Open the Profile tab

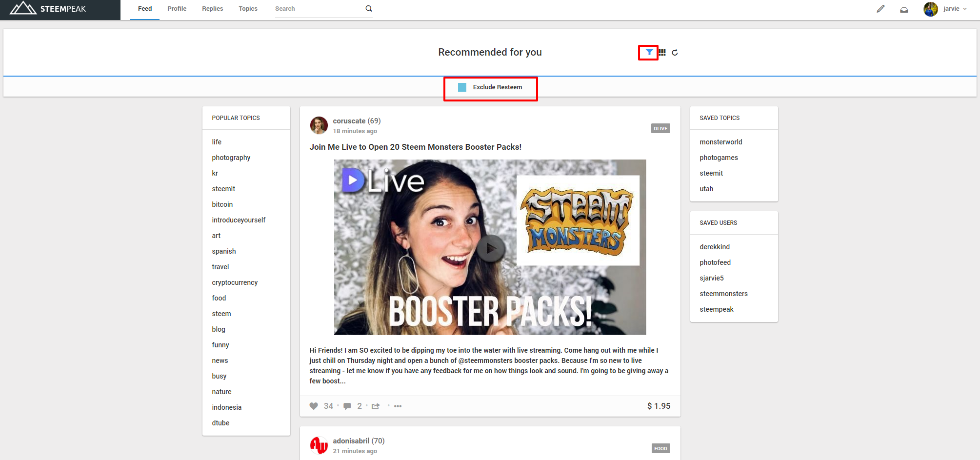[177, 9]
